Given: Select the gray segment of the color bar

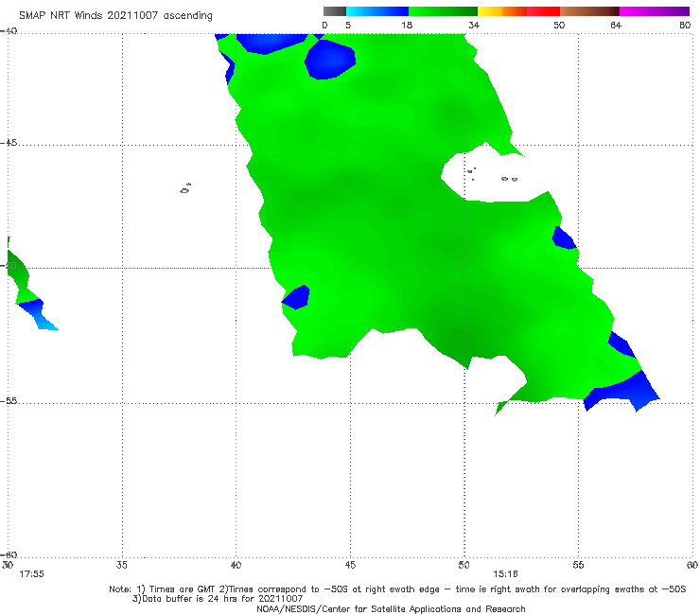Looking at the screenshot, I should coord(335,11).
